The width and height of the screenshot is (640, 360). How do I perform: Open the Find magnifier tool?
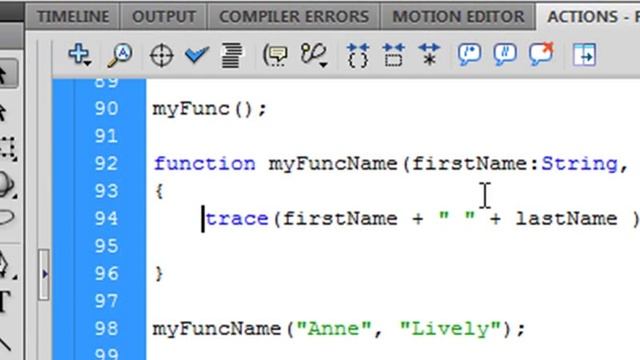[x=120, y=55]
